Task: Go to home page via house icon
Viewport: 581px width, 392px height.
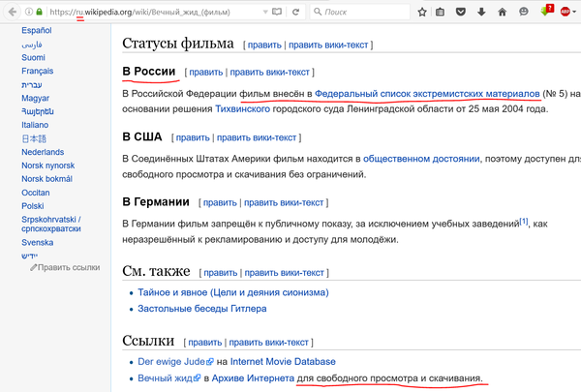Action: tap(502, 12)
